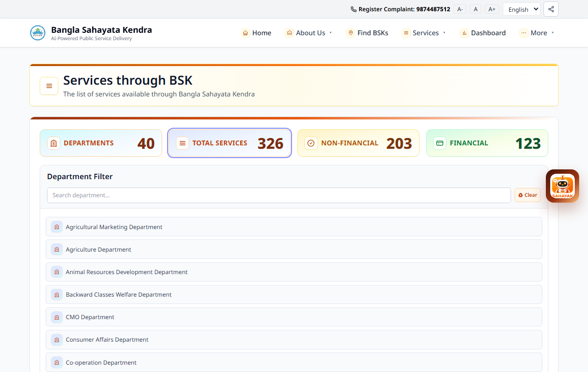This screenshot has height=372, width=588.
Task: Click the phone icon beside Register Complaint
Action: [354, 9]
